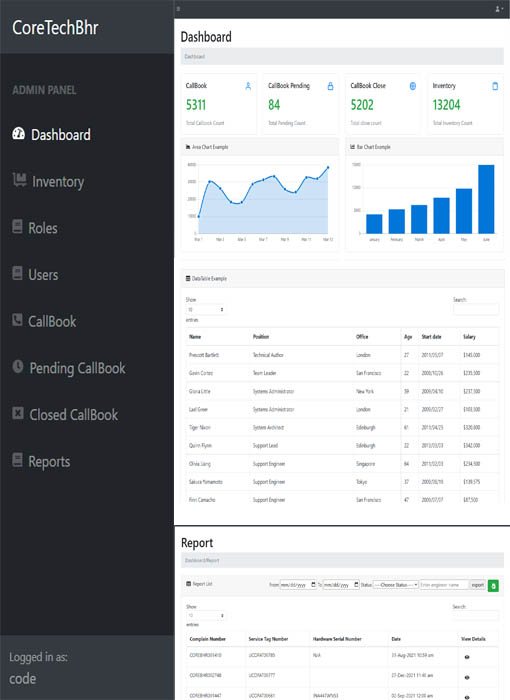View details eye icon for the 27-Dec-2021 row
The width and height of the screenshot is (510, 700).
click(467, 677)
